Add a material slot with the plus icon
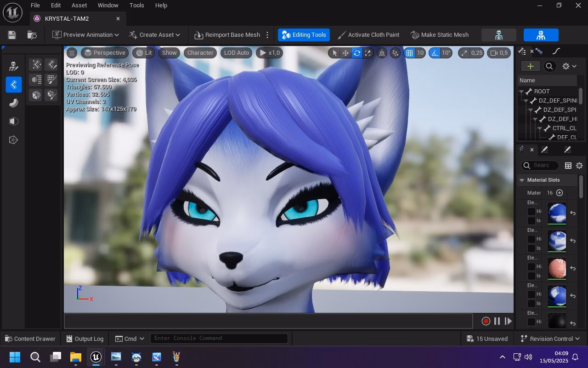588x368 pixels. 560,193
